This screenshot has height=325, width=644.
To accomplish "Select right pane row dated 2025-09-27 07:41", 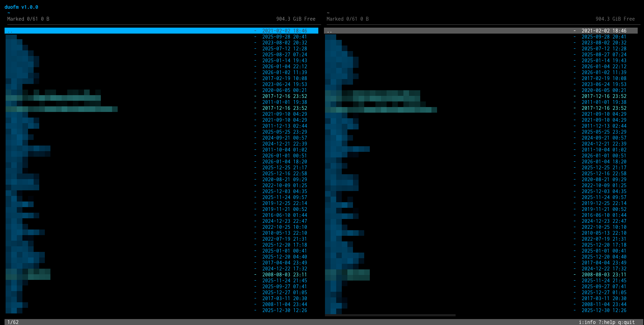I will [481, 287].
